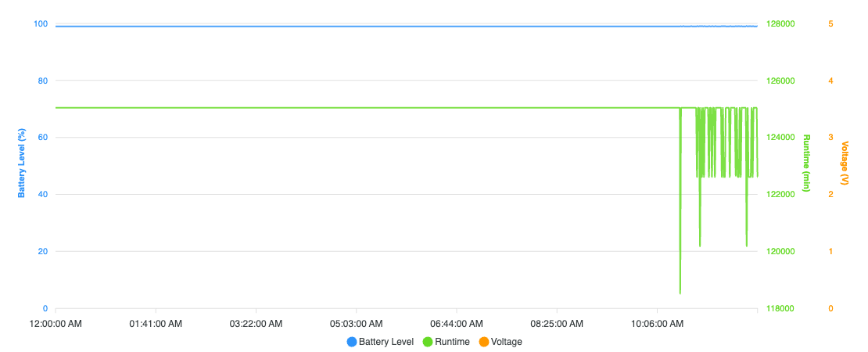Click the blue Battery Level legend dot
This screenshot has width=868, height=352.
[x=352, y=342]
